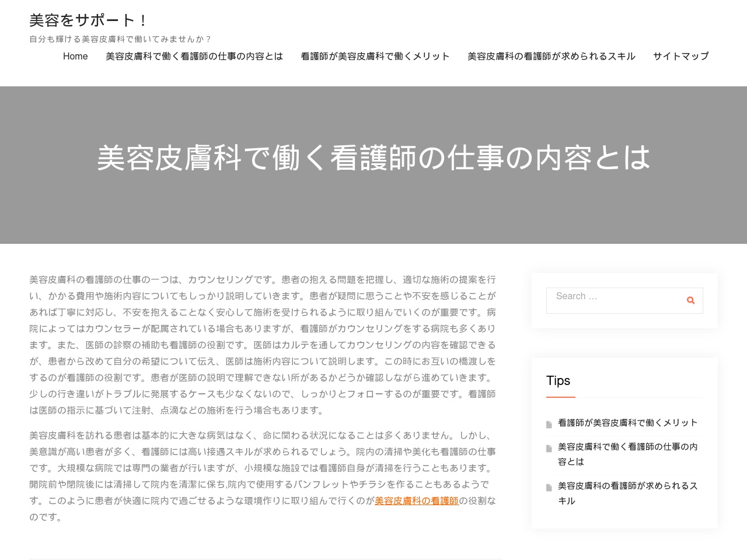
Task: Click the page heading 美容皮膚科で働く看護師の仕事の内容とは
Action: [373, 158]
